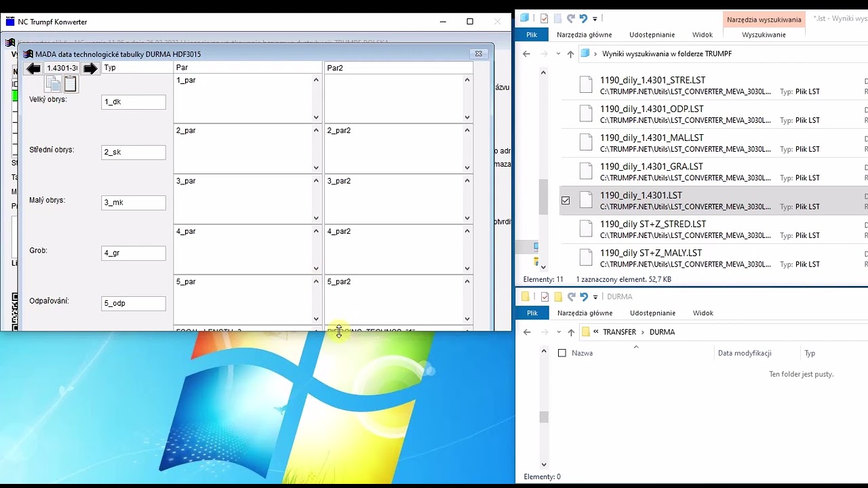Click the file icon of 1190_dily_1.4301_GRA.LST

(x=586, y=171)
